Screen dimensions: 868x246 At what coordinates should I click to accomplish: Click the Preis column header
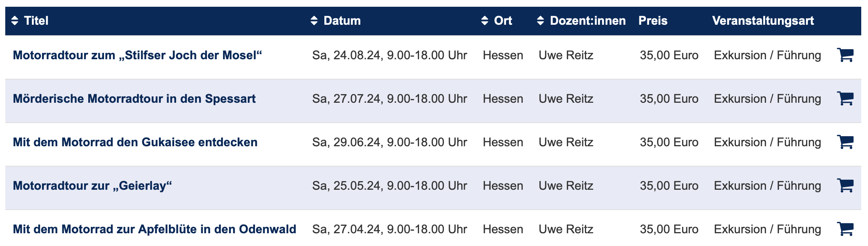coord(653,21)
